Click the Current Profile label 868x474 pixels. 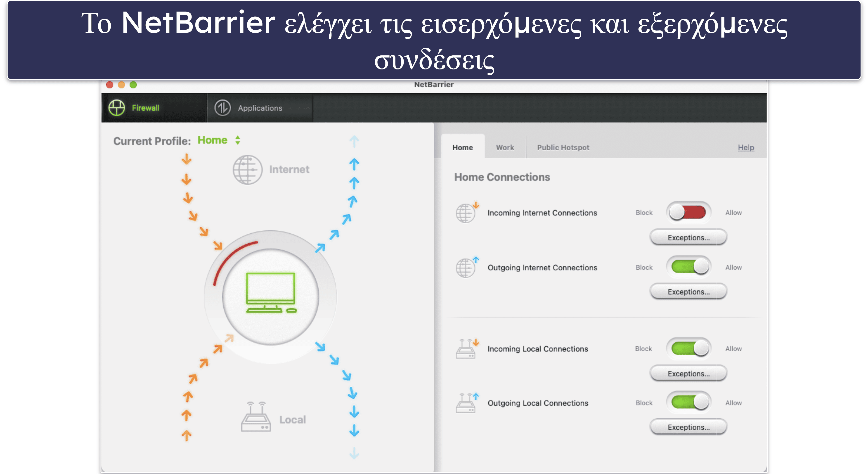pos(152,141)
